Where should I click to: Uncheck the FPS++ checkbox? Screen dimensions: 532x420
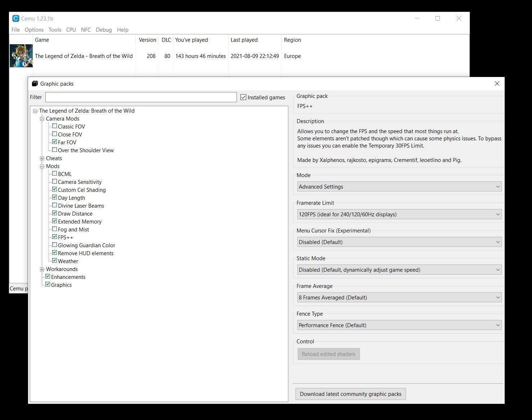54,237
